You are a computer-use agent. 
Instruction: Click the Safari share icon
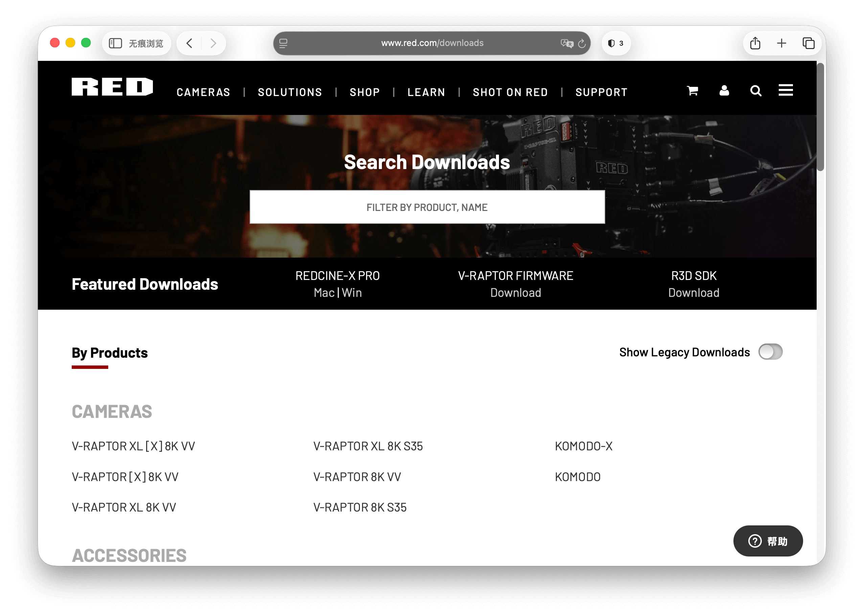(755, 43)
